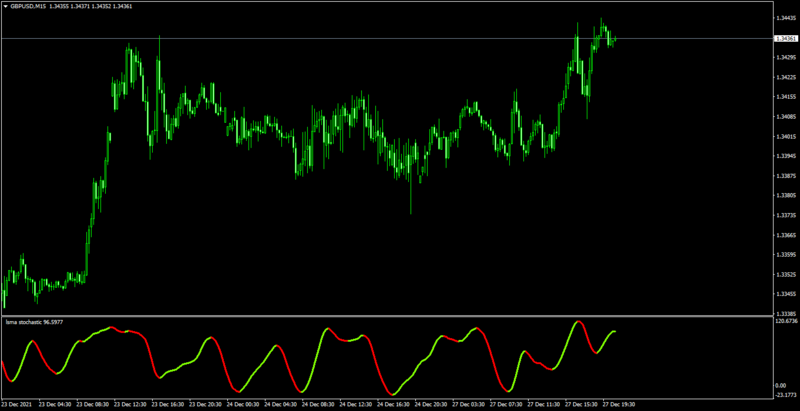Viewport: 800px width, 411px height.
Task: Click the 1.33385 price axis label
Action: pos(786,314)
